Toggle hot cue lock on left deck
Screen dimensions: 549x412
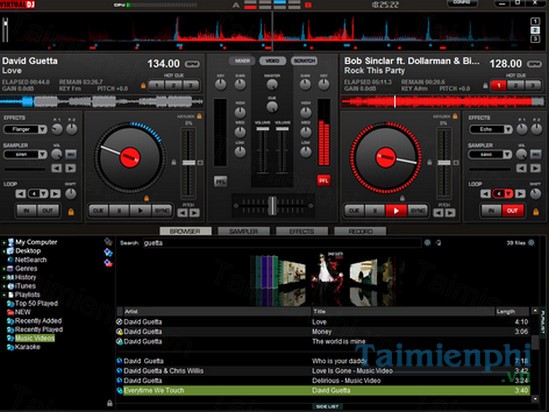pyautogui.click(x=143, y=85)
